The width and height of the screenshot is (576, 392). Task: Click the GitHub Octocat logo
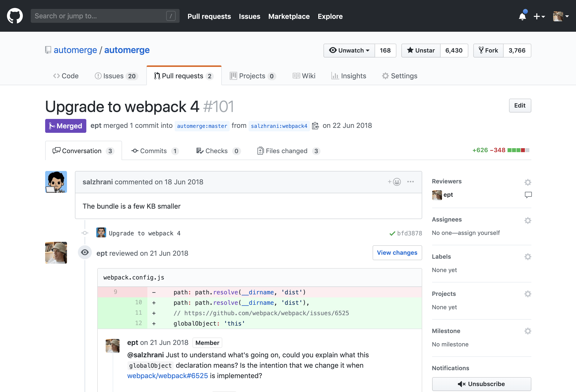15,16
